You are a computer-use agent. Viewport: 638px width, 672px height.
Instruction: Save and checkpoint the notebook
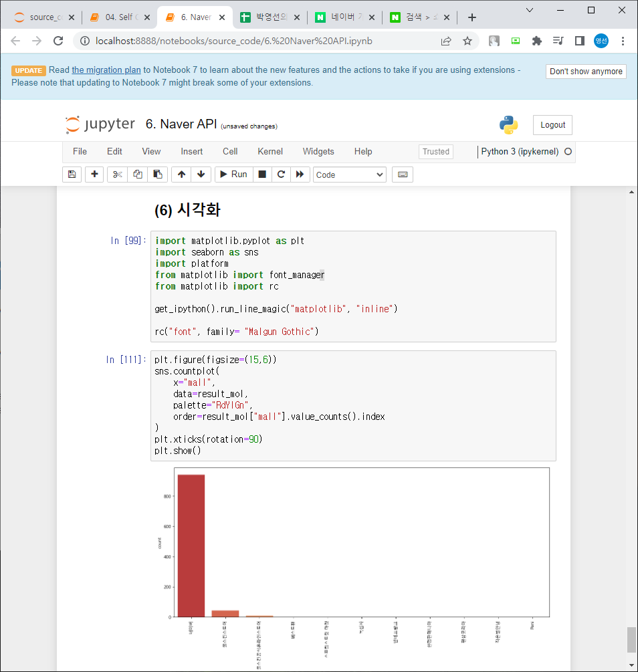(72, 175)
